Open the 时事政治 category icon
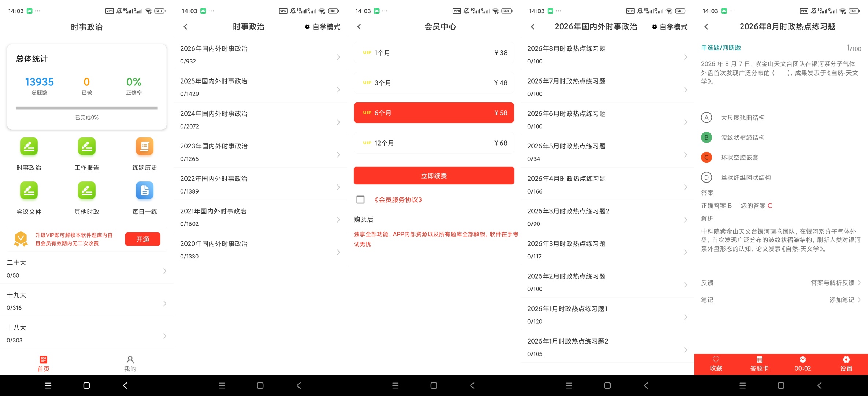868x396 pixels. [x=29, y=147]
